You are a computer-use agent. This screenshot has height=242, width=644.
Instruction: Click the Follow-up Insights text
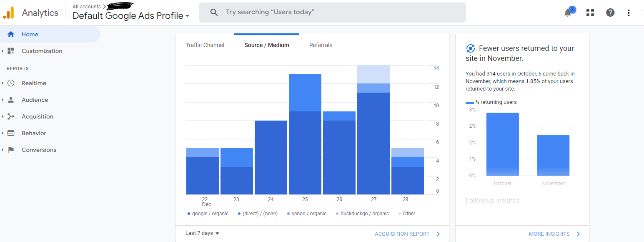click(x=493, y=200)
